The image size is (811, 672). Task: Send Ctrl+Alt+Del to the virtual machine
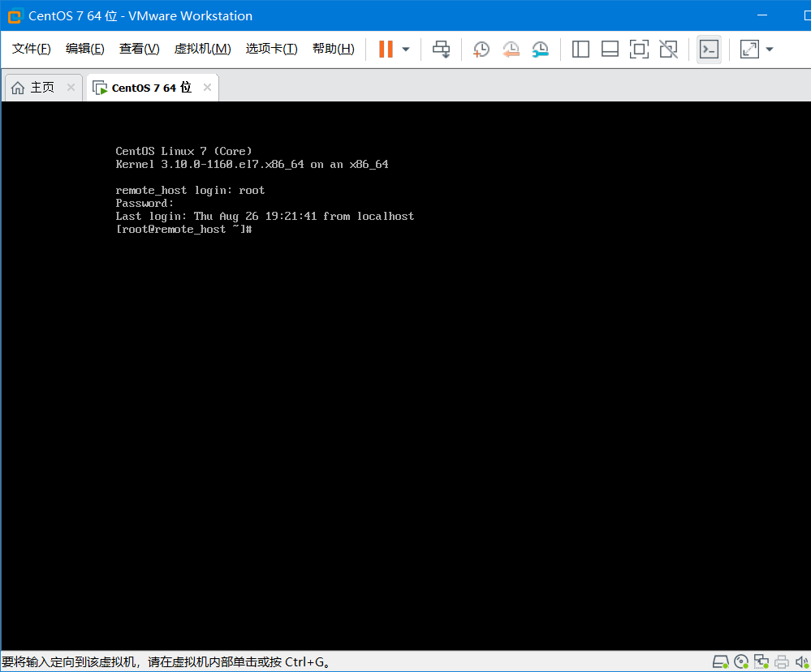441,50
